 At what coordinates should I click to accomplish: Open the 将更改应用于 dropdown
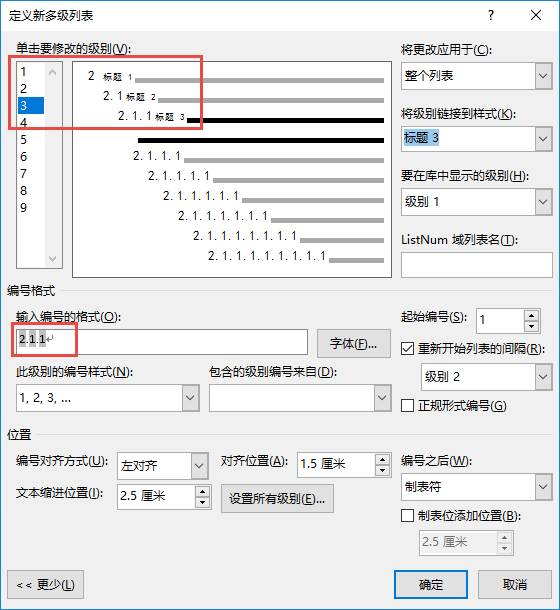click(x=543, y=76)
